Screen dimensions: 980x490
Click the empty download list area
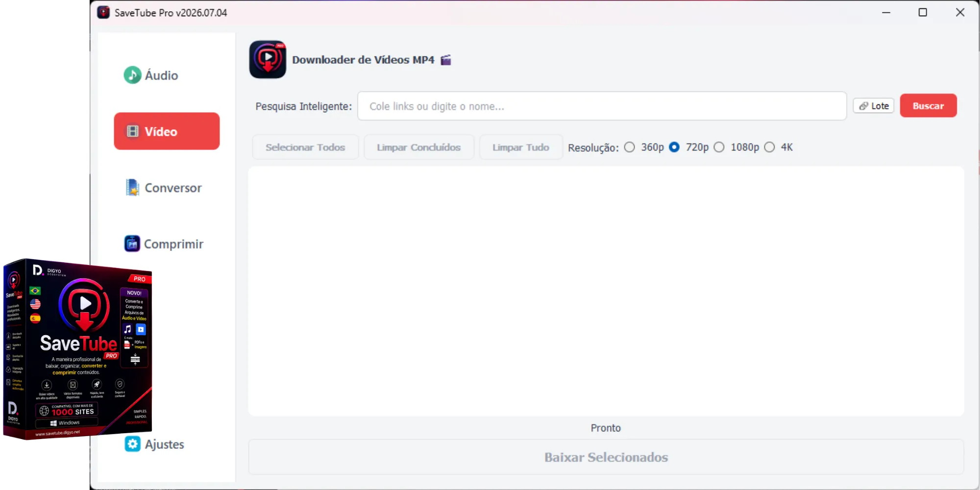[606, 292]
